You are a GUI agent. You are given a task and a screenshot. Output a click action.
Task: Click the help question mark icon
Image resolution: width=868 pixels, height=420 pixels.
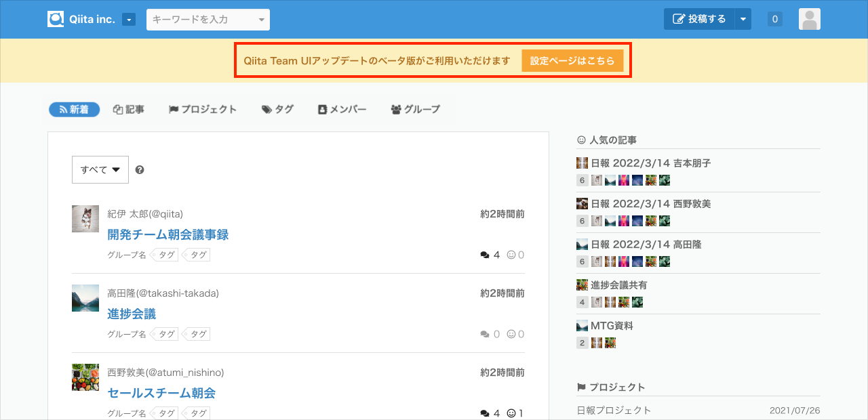click(x=140, y=169)
